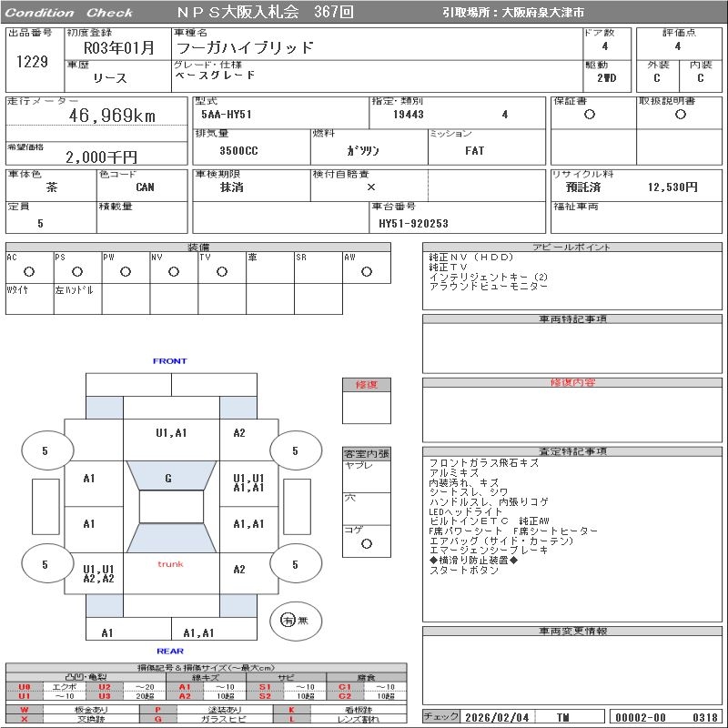Click the hood panel marked U1,A1

point(169,433)
